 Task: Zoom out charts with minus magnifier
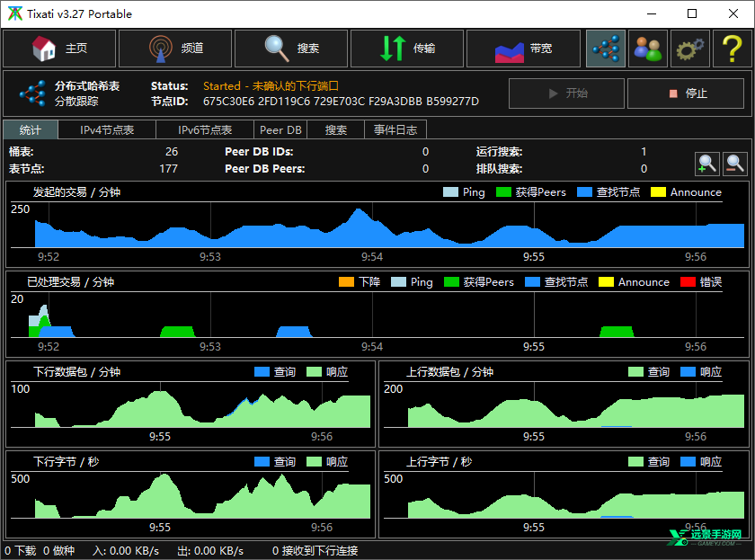pos(735,164)
